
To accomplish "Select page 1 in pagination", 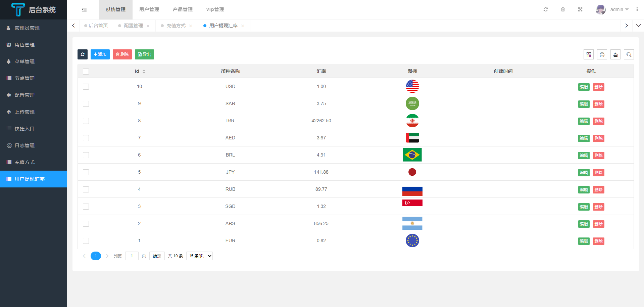I will [96, 256].
